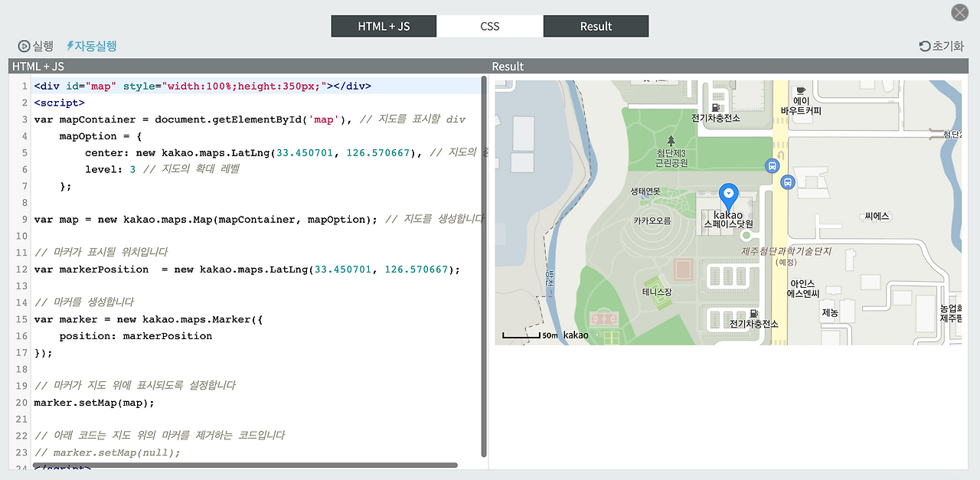This screenshot has width=980, height=480.
Task: Run the code with 실행 button
Action: [x=36, y=46]
